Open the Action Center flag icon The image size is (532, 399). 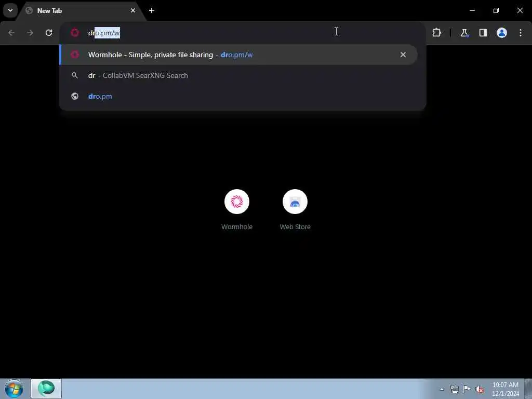(x=467, y=390)
